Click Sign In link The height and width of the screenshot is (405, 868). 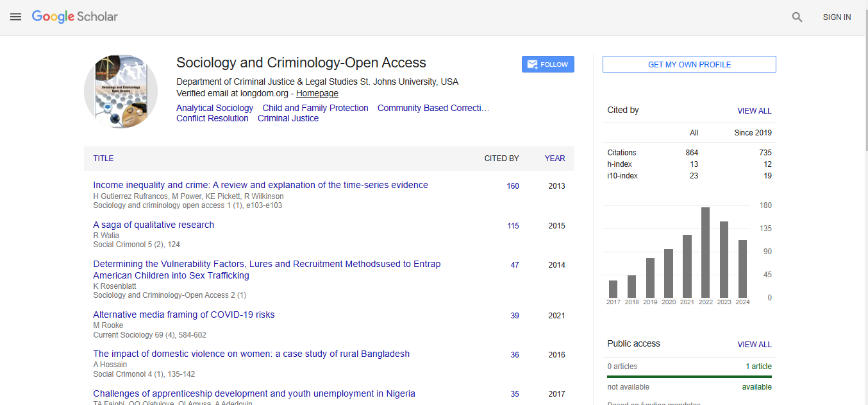837,17
